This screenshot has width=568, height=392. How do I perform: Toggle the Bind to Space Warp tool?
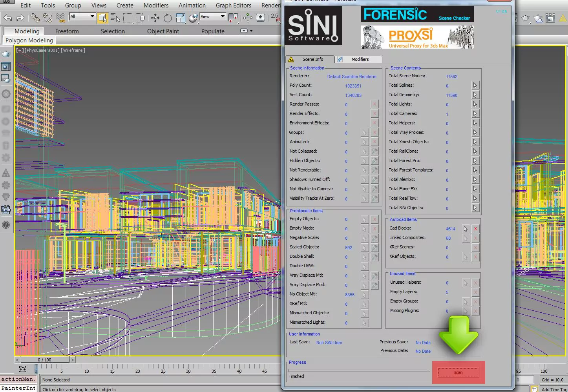(x=60, y=18)
